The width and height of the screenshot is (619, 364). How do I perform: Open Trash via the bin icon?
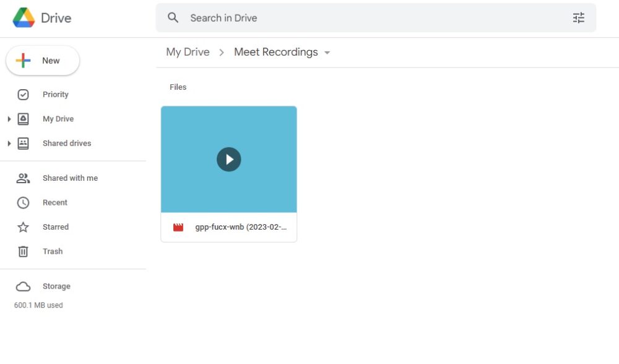tap(23, 251)
